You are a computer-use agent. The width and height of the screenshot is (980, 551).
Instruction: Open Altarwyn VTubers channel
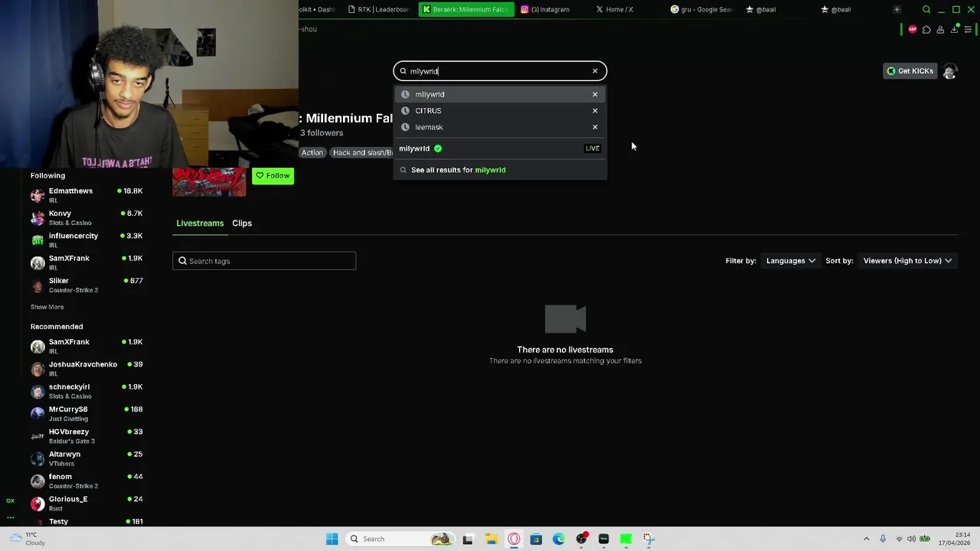coord(87,458)
